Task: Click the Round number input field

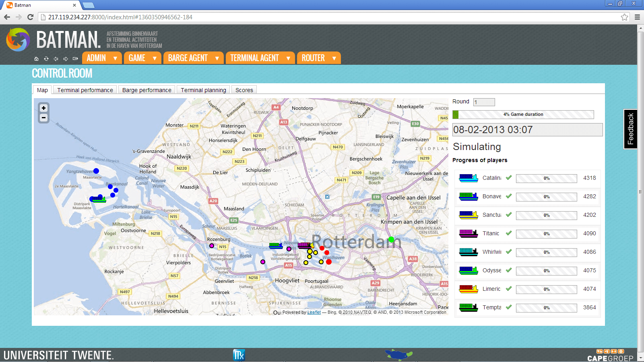Action: pos(484,102)
